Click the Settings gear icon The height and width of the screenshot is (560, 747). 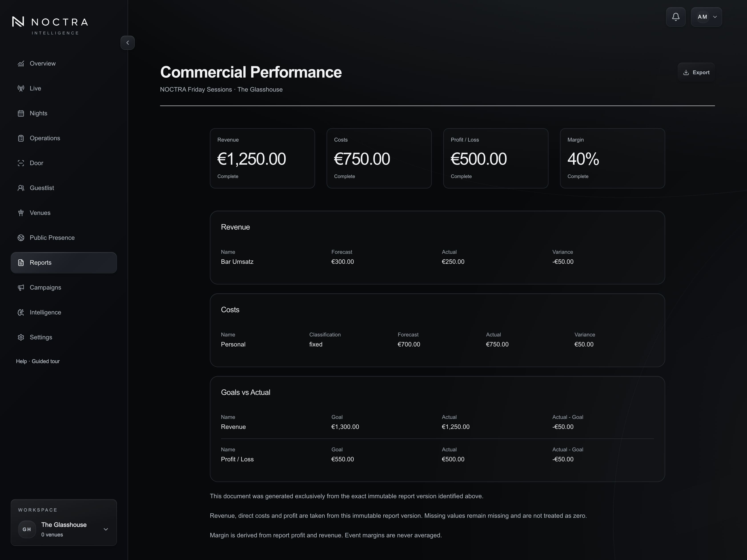coord(21,337)
